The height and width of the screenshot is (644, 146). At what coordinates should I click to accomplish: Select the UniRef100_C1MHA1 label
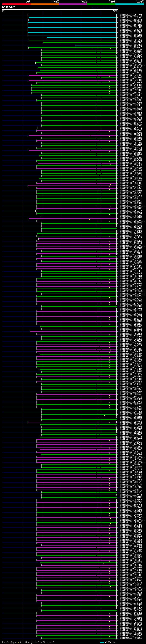coord(131,337)
